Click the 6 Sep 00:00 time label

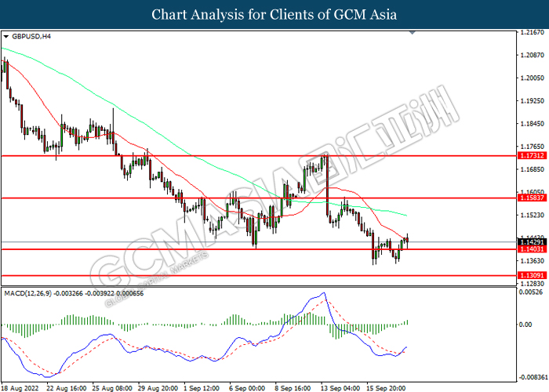[x=247, y=388]
